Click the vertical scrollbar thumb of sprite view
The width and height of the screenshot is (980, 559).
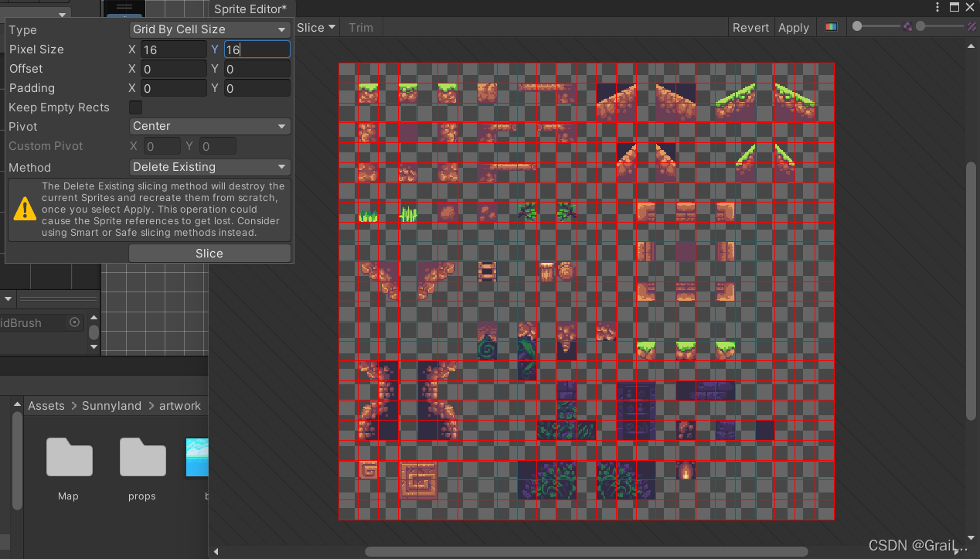tap(972, 291)
